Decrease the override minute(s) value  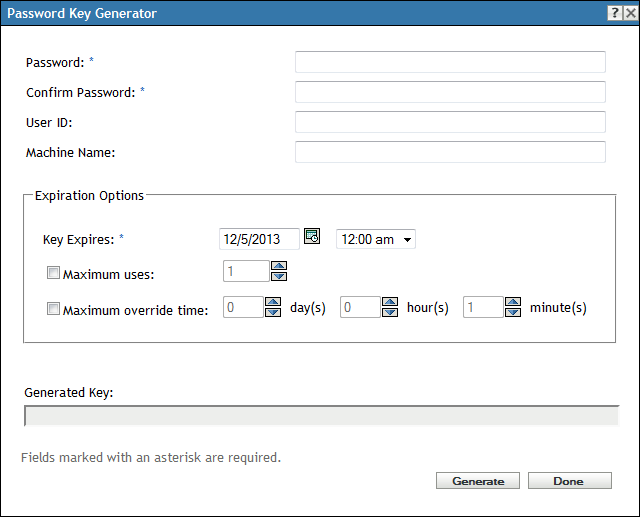click(x=512, y=314)
